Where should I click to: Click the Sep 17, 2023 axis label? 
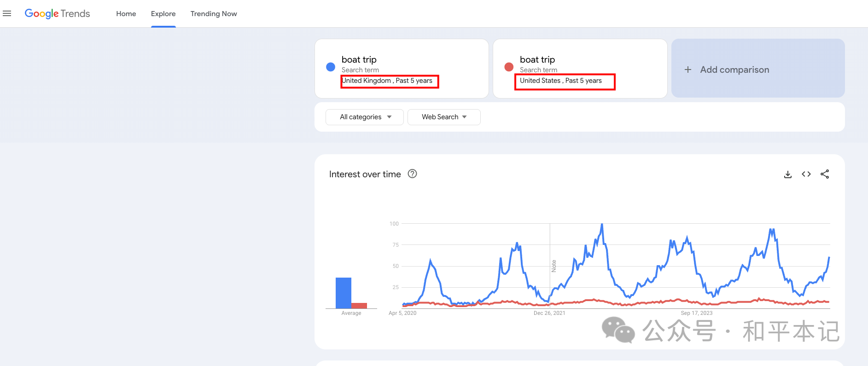697,313
